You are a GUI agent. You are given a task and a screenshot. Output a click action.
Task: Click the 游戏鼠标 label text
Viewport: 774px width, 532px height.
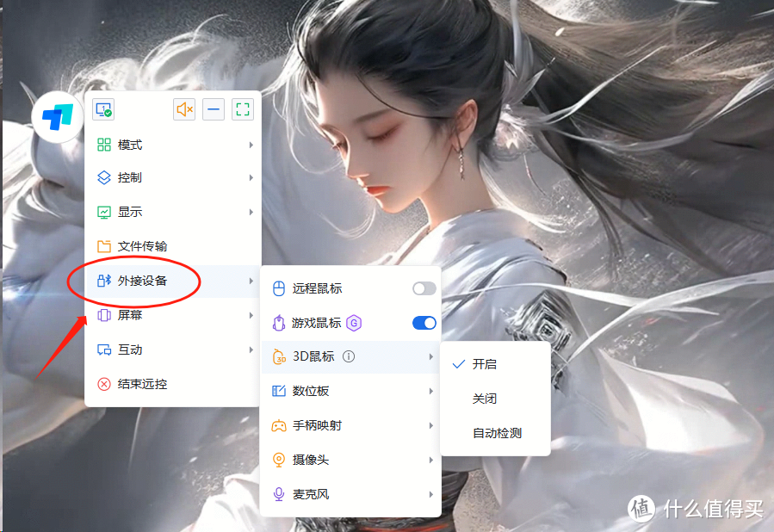(317, 324)
